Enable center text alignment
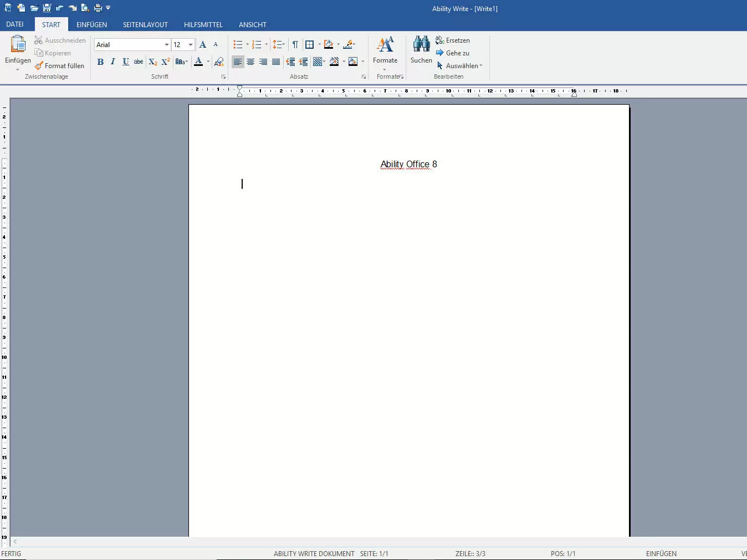This screenshot has height=560, width=747. 250,61
